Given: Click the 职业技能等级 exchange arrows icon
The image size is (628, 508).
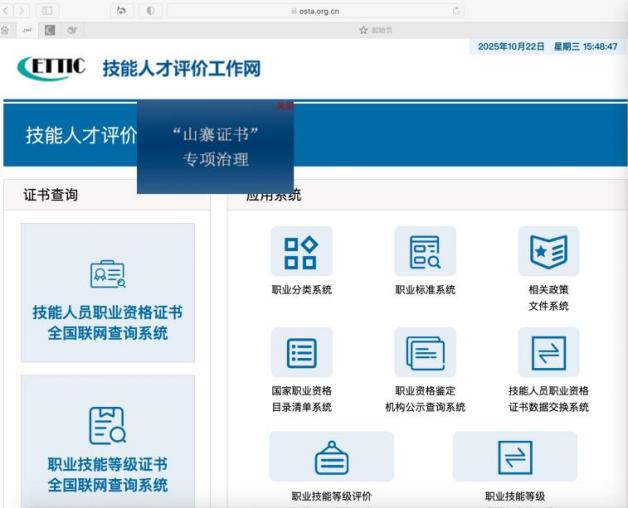Looking at the screenshot, I should click(515, 457).
